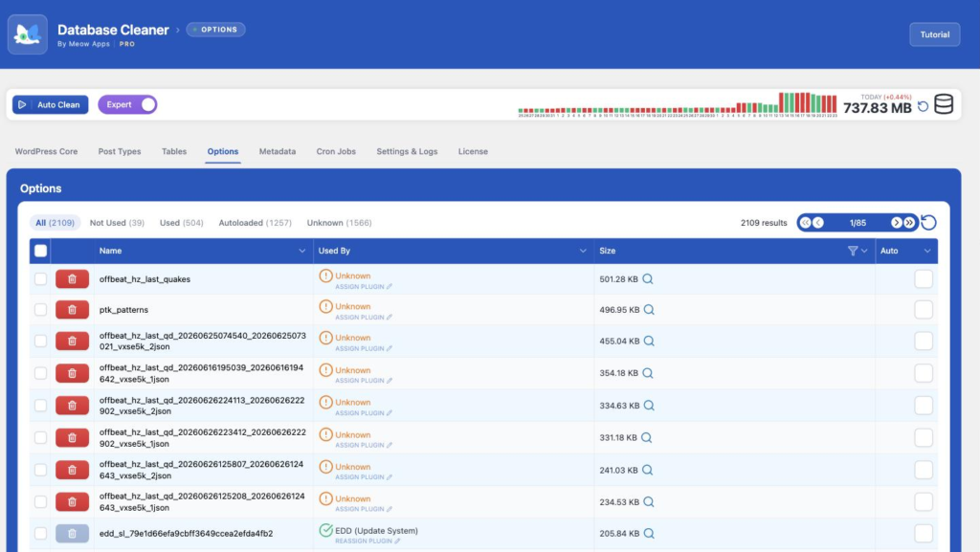This screenshot has width=980, height=552.
Task: Enable Auto checkbox for ptk_patterns
Action: tap(924, 310)
